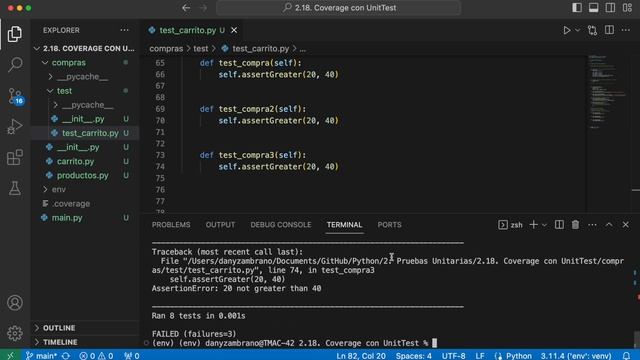The height and width of the screenshot is (360, 640).
Task: Open the Customize Layout icon
Action: pyautogui.click(x=627, y=8)
